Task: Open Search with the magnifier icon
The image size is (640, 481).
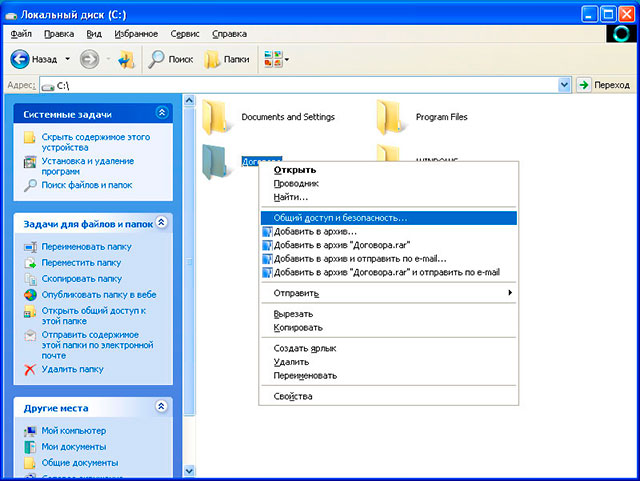Action: pyautogui.click(x=156, y=60)
